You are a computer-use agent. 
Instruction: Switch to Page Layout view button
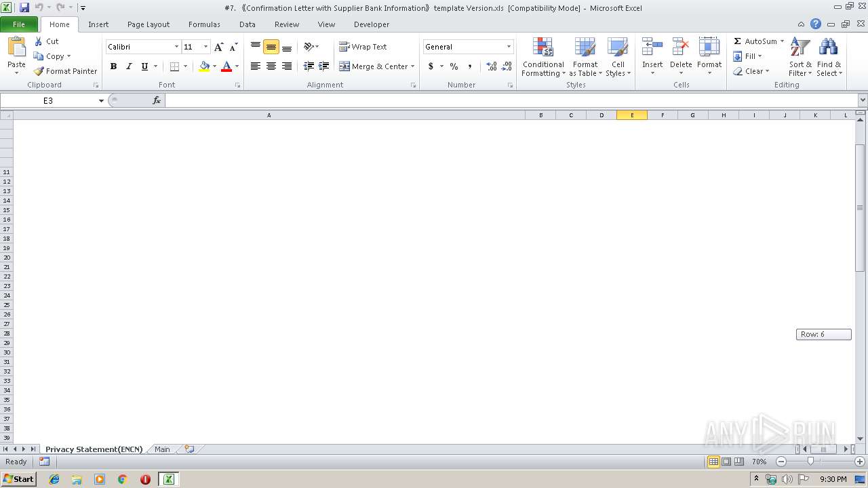(726, 462)
